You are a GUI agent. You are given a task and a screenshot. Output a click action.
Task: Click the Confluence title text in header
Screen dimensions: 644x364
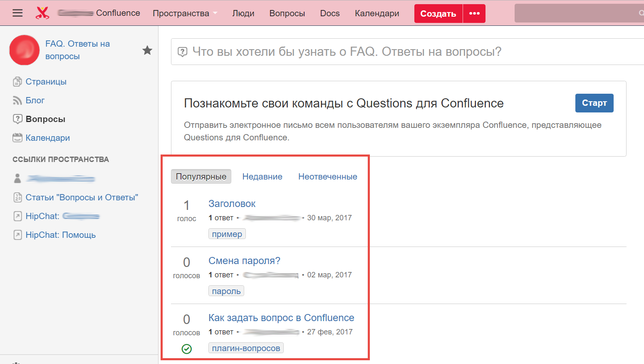tap(118, 13)
